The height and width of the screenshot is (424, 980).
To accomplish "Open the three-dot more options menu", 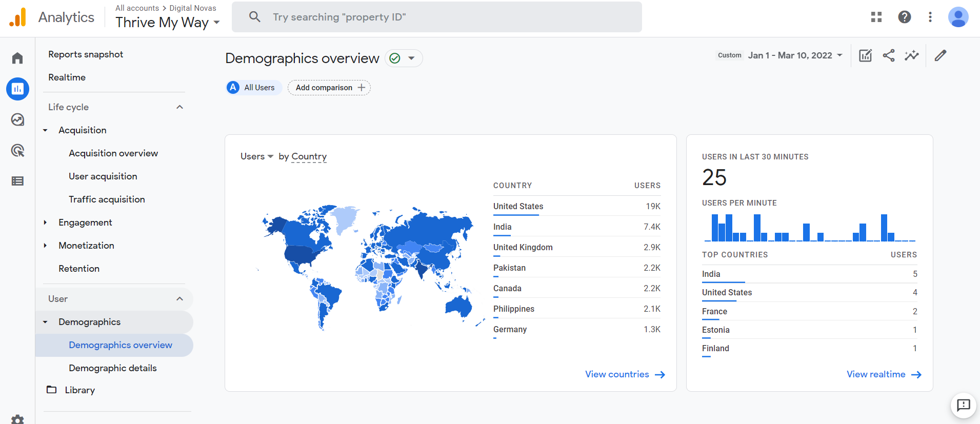I will click(930, 17).
